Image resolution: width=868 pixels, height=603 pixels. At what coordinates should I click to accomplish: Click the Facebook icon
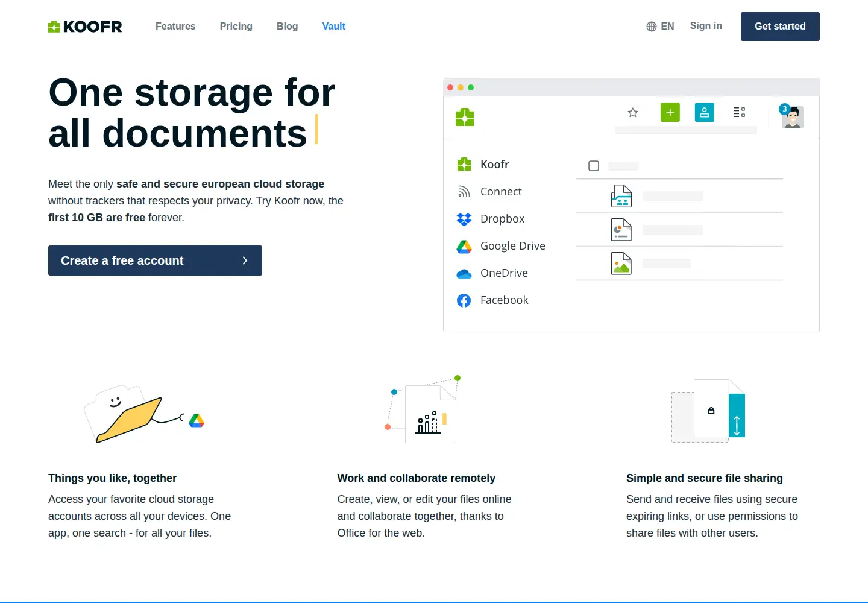point(464,300)
